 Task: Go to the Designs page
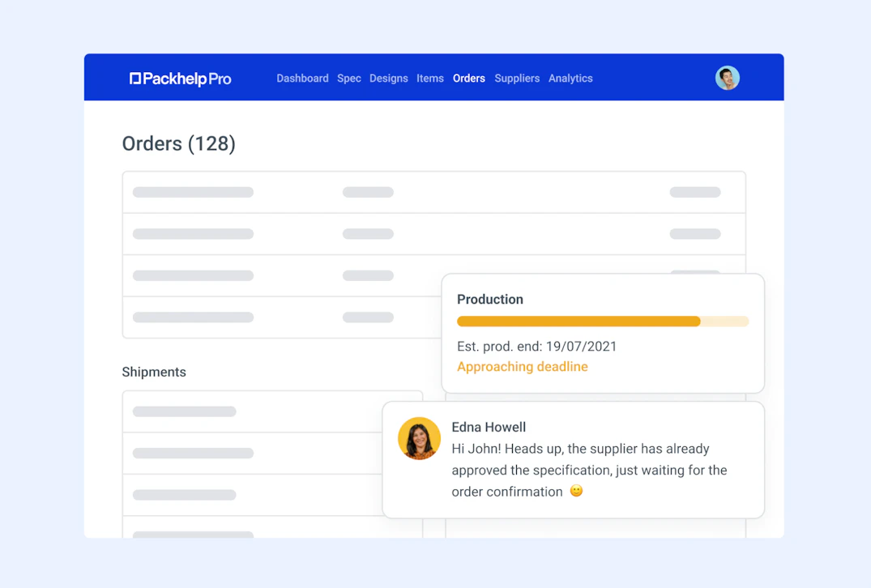coord(389,79)
